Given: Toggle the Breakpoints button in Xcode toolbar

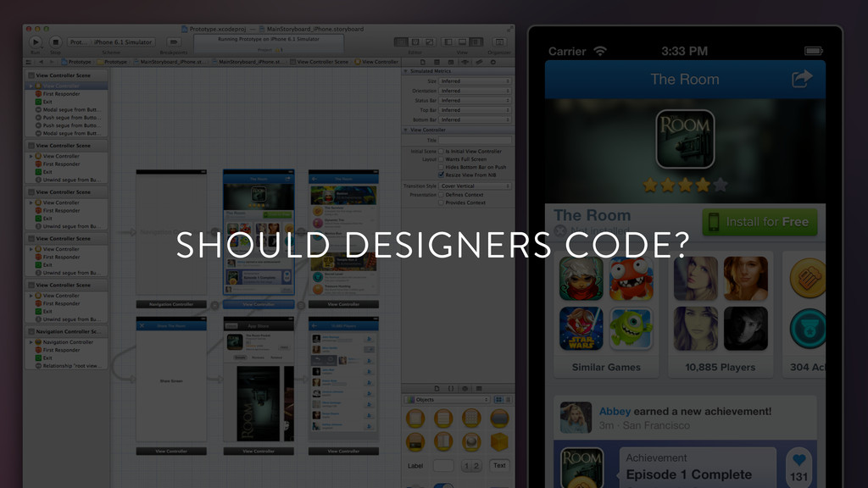Looking at the screenshot, I should 173,42.
